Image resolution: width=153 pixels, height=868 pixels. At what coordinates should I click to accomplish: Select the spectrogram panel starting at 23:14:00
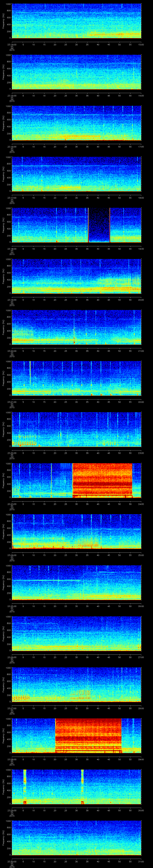click(77, 21)
